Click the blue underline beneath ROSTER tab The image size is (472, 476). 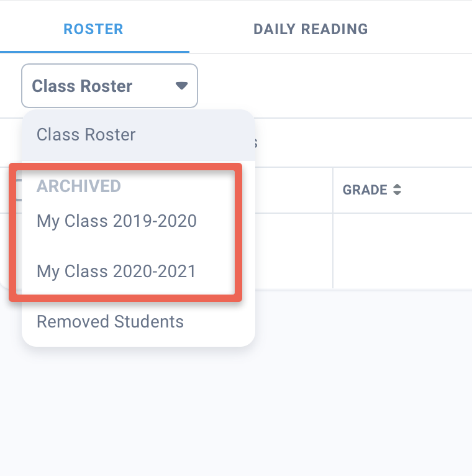[94, 52]
